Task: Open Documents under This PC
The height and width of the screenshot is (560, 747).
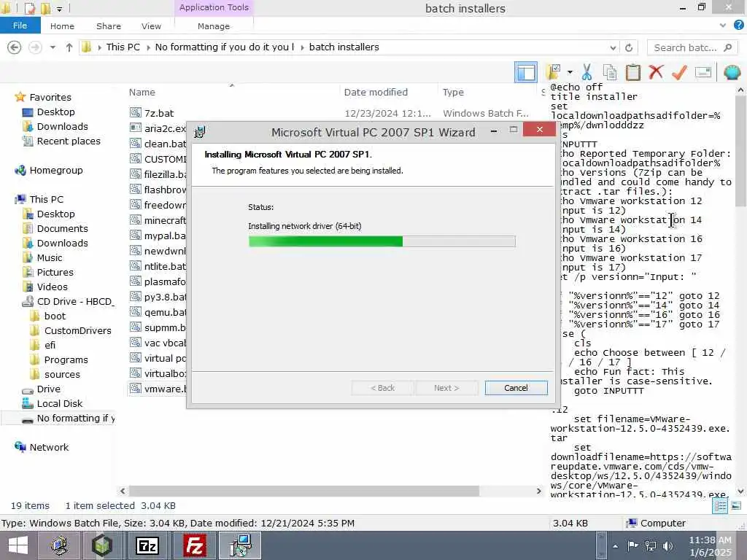Action: click(63, 228)
